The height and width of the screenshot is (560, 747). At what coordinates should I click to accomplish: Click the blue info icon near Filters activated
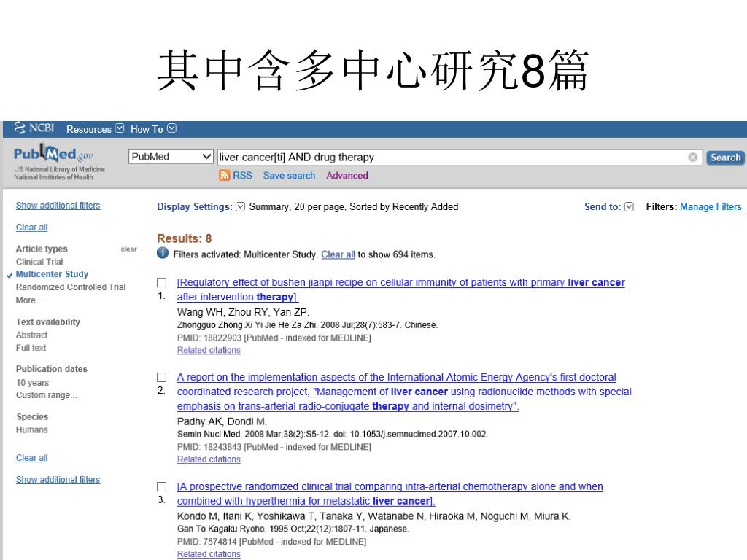point(163,253)
